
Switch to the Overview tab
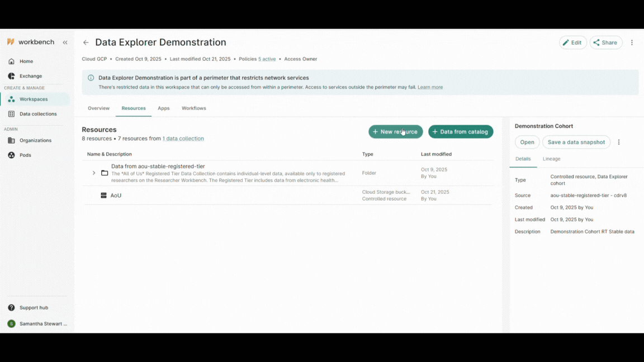pos(98,108)
